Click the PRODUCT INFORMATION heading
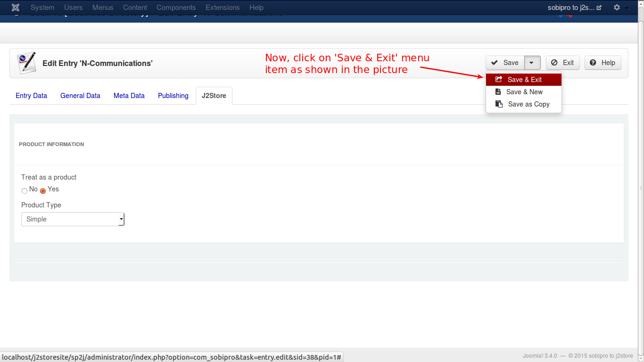644x362 pixels. pos(51,144)
